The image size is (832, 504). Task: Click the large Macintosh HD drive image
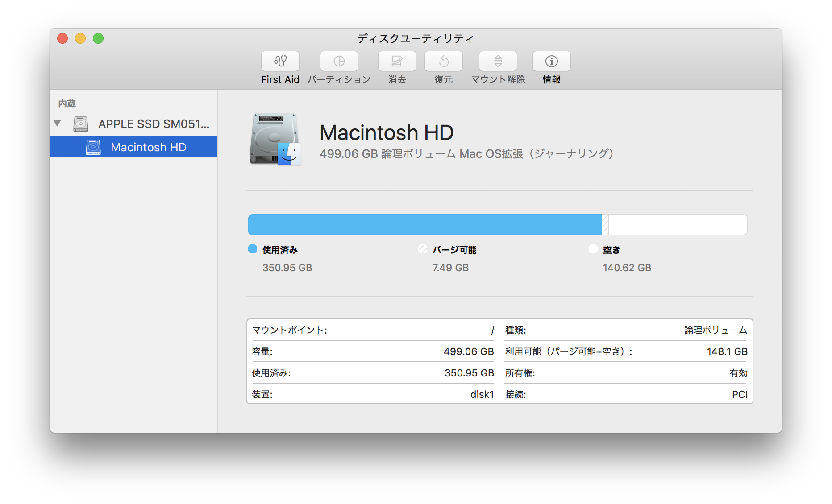[275, 139]
